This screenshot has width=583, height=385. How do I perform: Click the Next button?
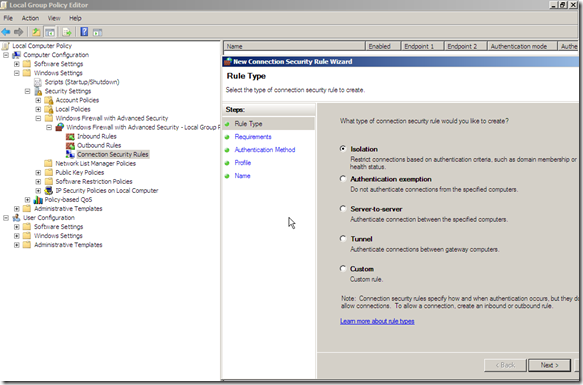click(549, 365)
